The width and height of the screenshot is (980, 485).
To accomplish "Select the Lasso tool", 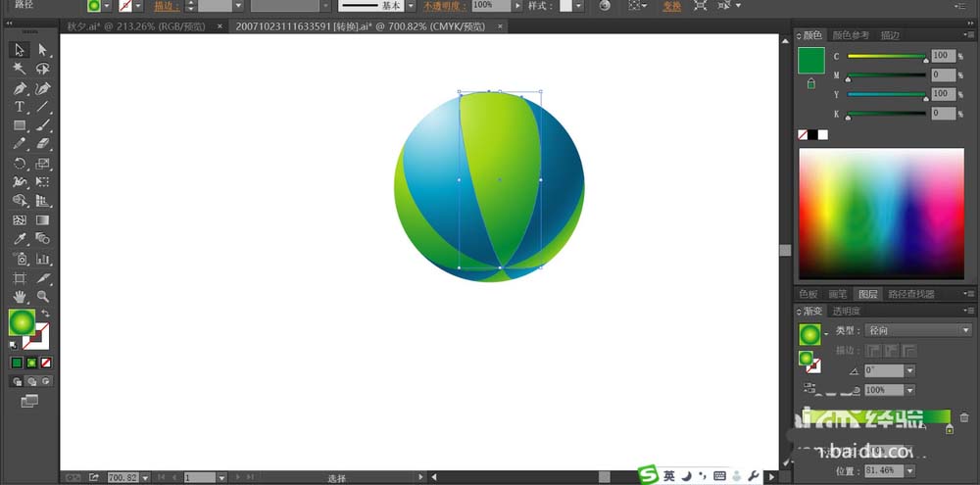I will (42, 69).
